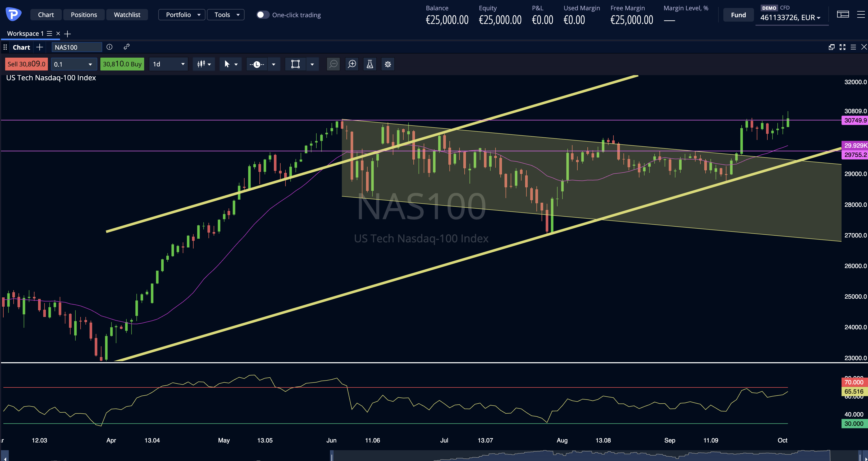
Task: Open account 461133726, EUR selector
Action: 790,17
